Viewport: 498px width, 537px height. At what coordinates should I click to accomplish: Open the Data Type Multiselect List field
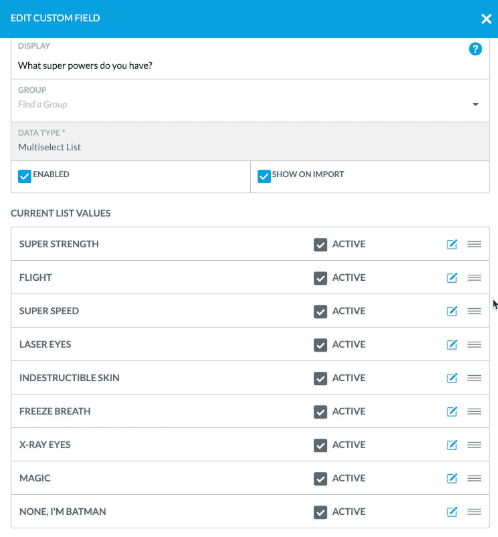(x=250, y=141)
